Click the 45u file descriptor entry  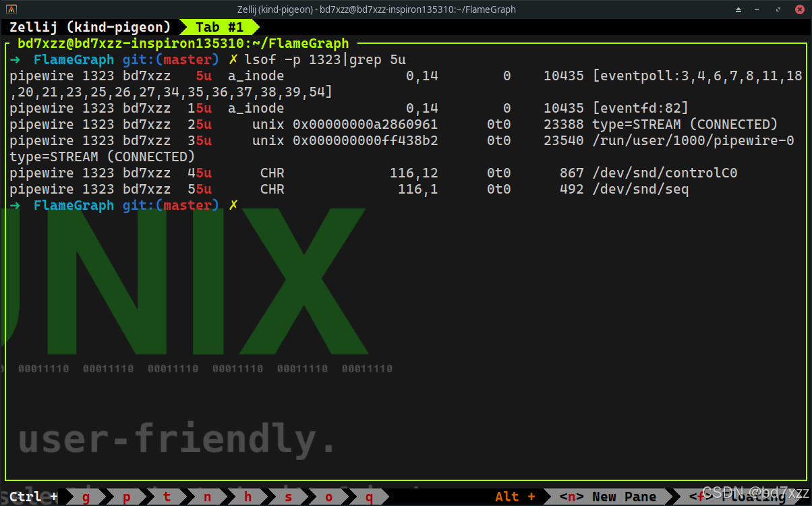pos(200,173)
